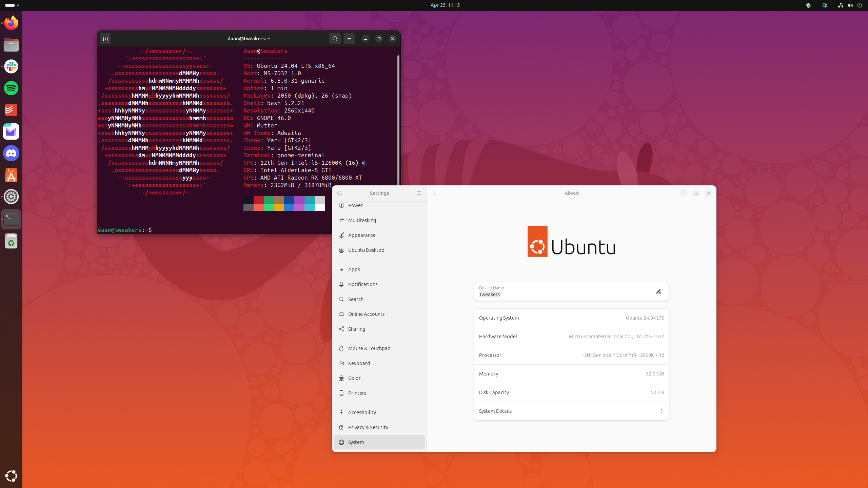Click the terminal search icon
The height and width of the screenshot is (488, 868).
(x=335, y=39)
